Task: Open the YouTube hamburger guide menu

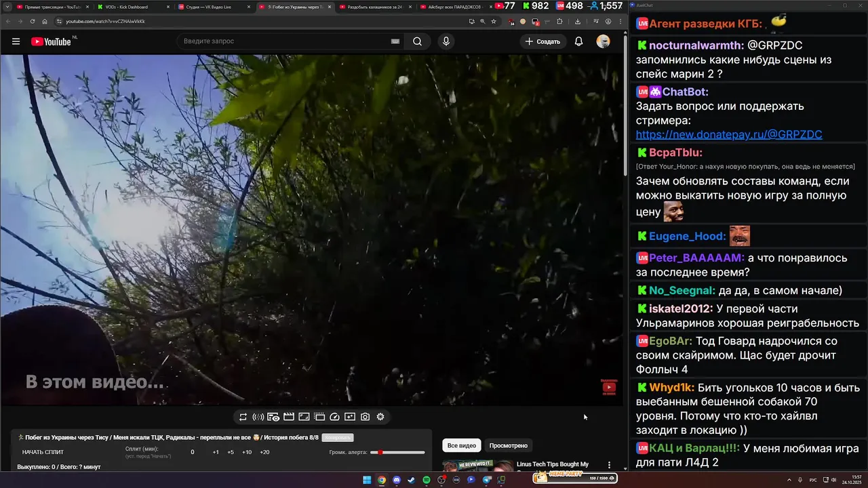Action: click(x=16, y=41)
